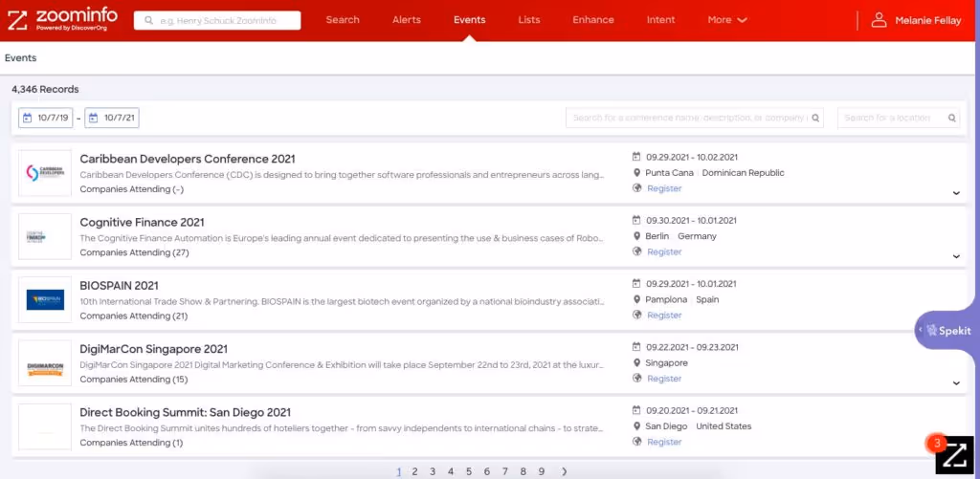Open the Lists tab

click(x=528, y=20)
